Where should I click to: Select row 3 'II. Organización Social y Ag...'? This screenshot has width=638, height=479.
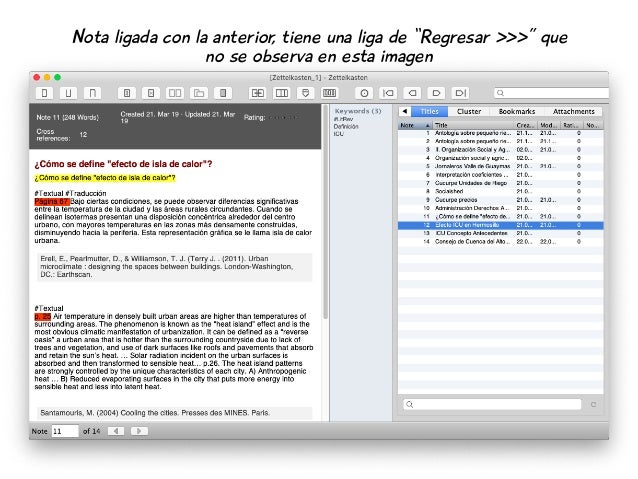tap(500, 150)
